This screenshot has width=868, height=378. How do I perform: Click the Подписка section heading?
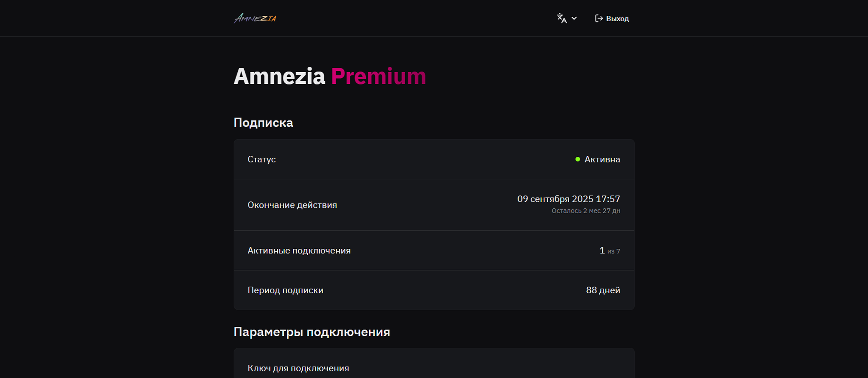(x=263, y=123)
